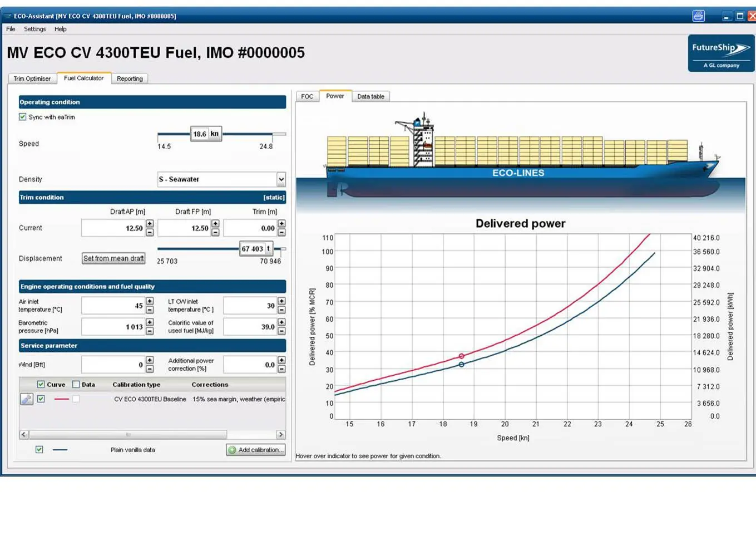Screen dimensions: 756x540
Task: Show the FOC chart tab
Action: pyautogui.click(x=307, y=96)
